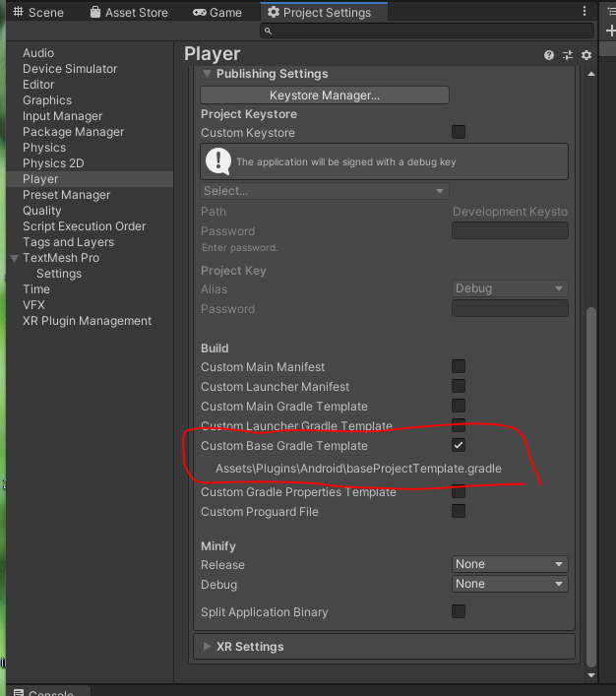This screenshot has height=696, width=616.
Task: Click the Keystore Manager button
Action: (325, 95)
